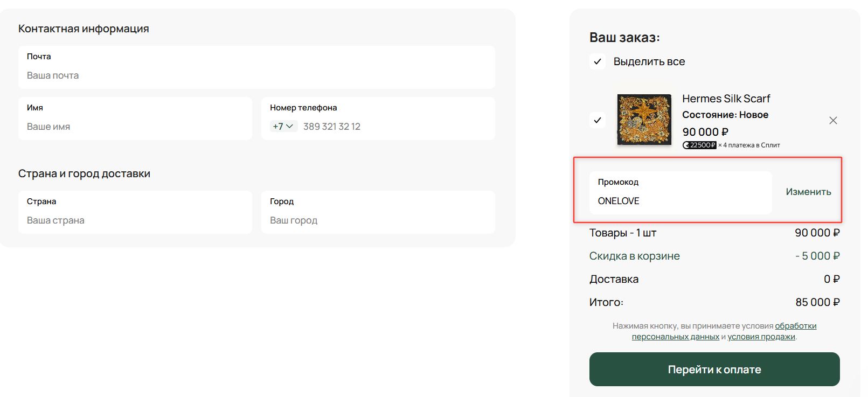
Task: Click the ONELOVE promo code field
Action: click(x=680, y=200)
